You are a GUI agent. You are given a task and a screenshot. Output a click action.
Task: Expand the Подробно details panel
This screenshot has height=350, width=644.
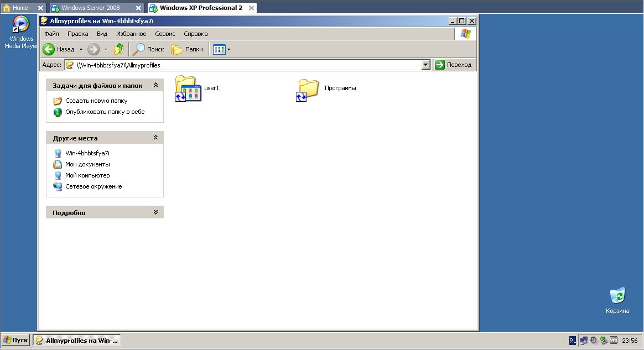pos(155,212)
